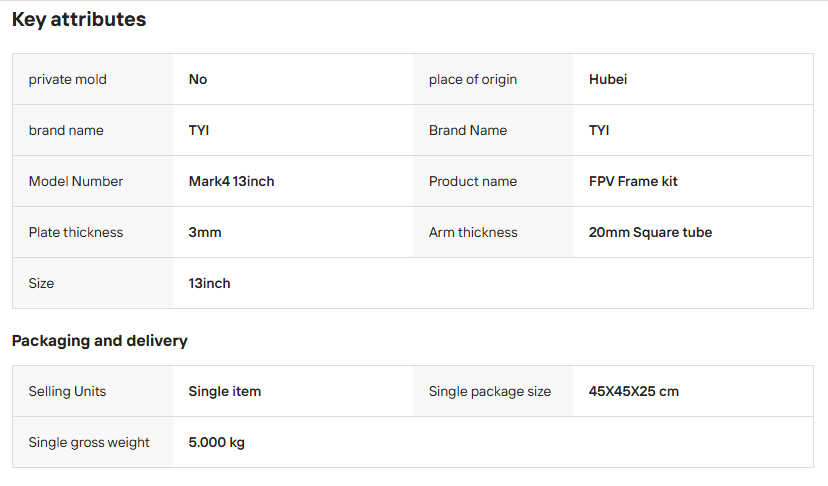
Task: Click the Model Number label
Action: click(x=76, y=181)
